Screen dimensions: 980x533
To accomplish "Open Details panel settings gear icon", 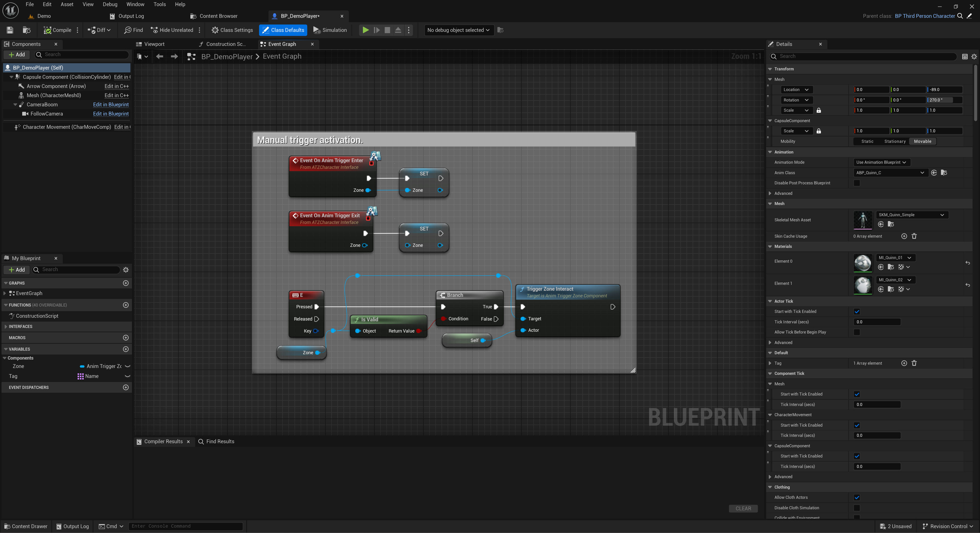I will click(x=974, y=56).
